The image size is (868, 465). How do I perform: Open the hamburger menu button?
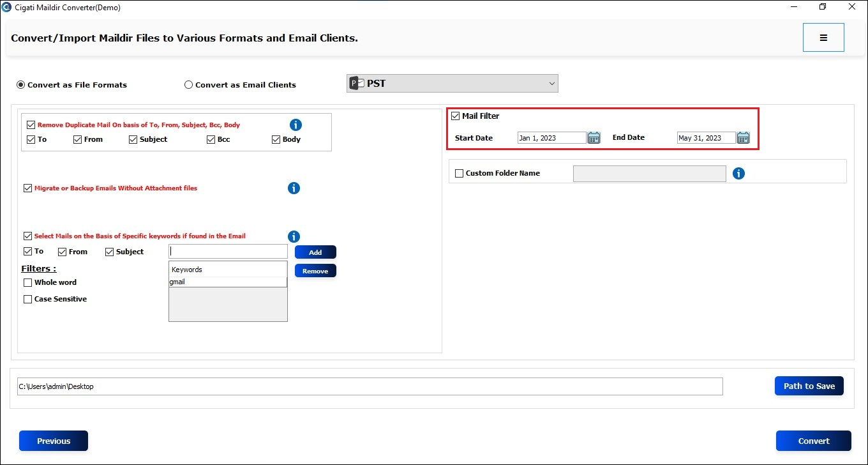(823, 38)
